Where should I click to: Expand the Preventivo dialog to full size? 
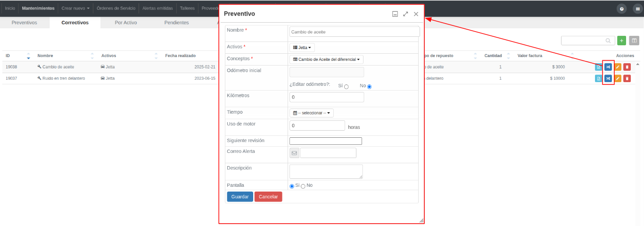pos(405,14)
